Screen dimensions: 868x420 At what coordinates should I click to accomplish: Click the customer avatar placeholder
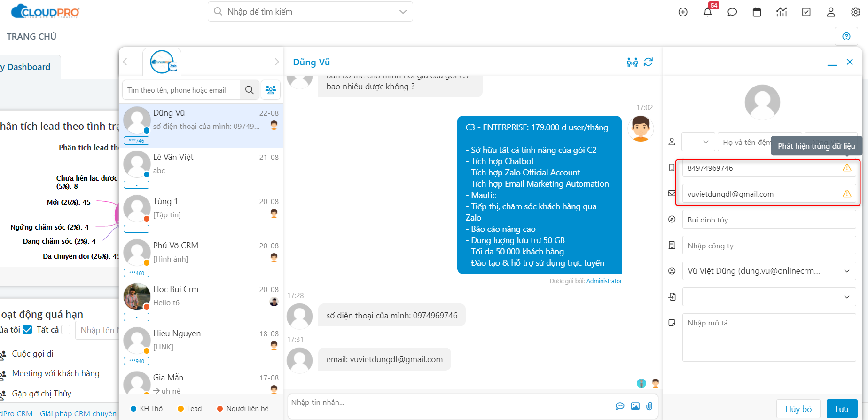coord(762,102)
